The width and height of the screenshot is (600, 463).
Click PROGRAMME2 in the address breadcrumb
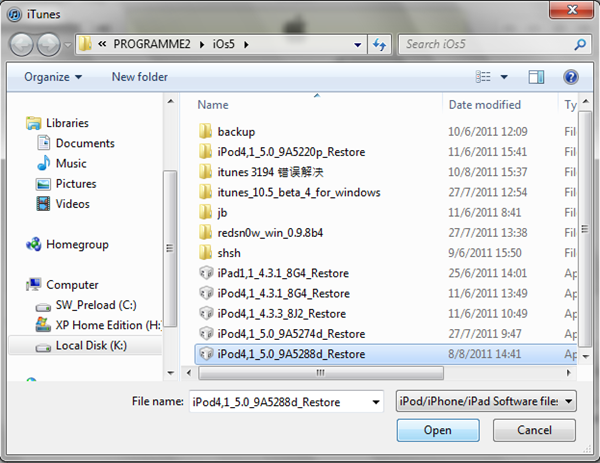[152, 44]
